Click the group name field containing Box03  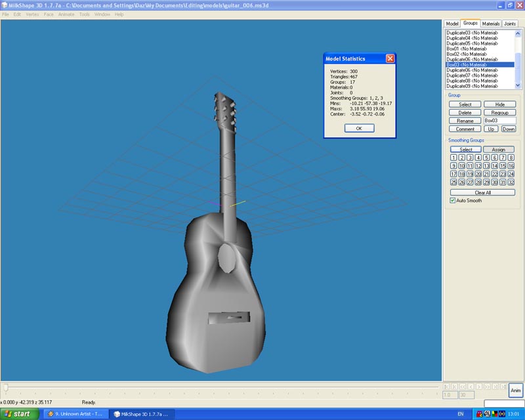pos(499,121)
